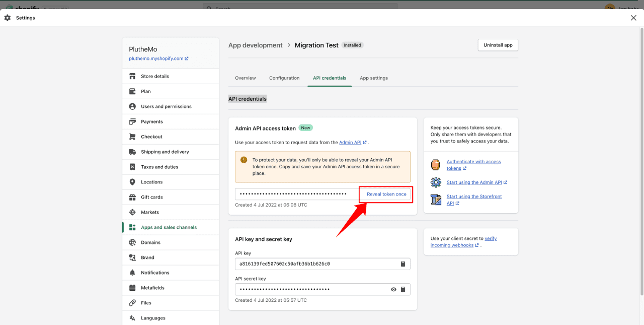Click the New badge beside Admin API access token

[305, 128]
